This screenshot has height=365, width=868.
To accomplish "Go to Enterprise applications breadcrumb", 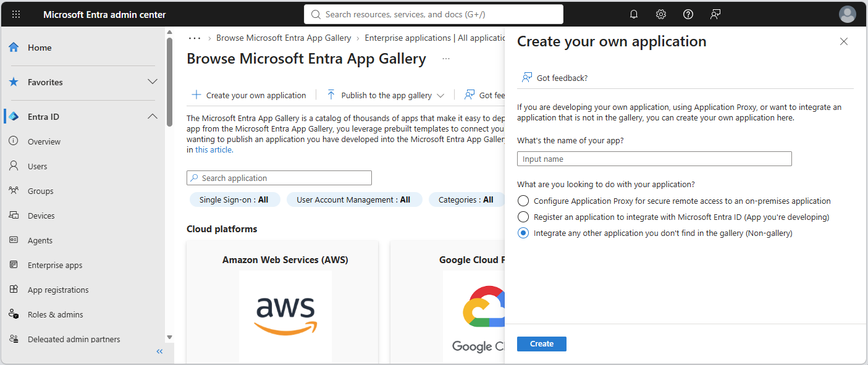I will (435, 38).
